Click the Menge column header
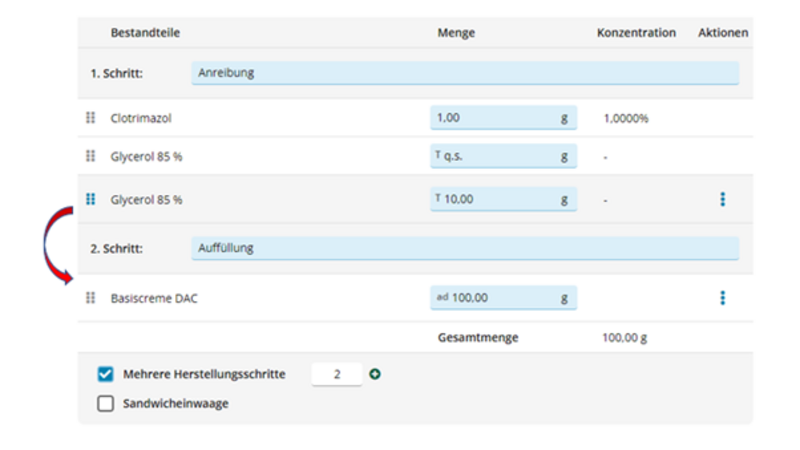 pyautogui.click(x=456, y=33)
